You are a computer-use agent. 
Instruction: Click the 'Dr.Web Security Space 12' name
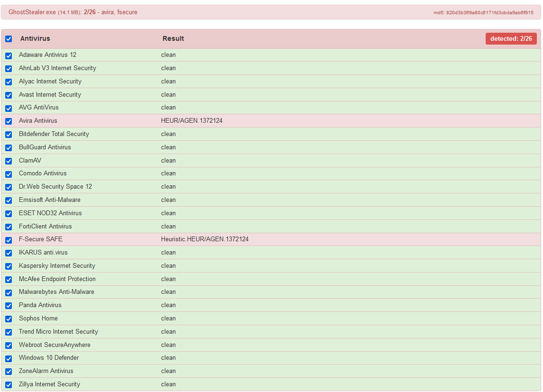pos(55,186)
